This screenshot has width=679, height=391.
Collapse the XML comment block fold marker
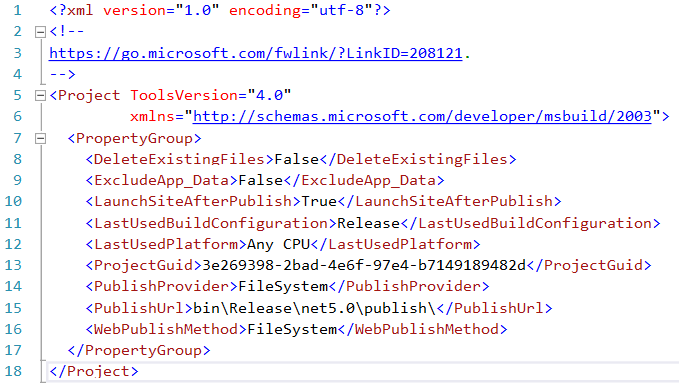pos(40,32)
